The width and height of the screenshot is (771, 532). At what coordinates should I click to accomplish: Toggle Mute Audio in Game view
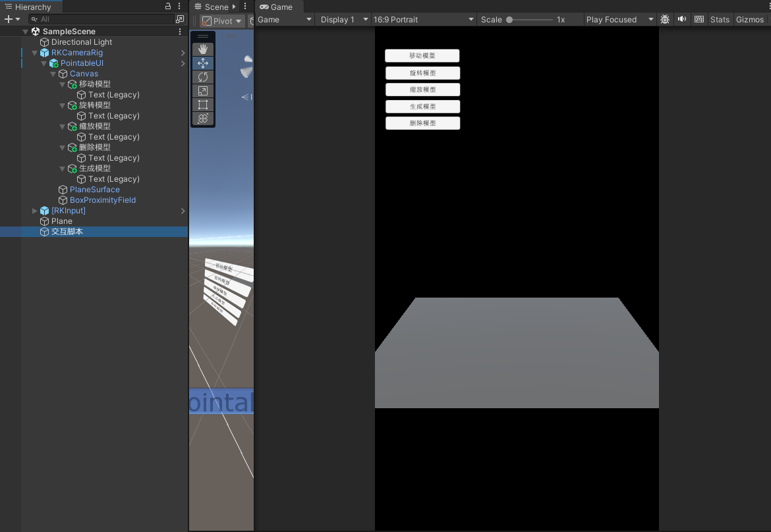(x=682, y=20)
